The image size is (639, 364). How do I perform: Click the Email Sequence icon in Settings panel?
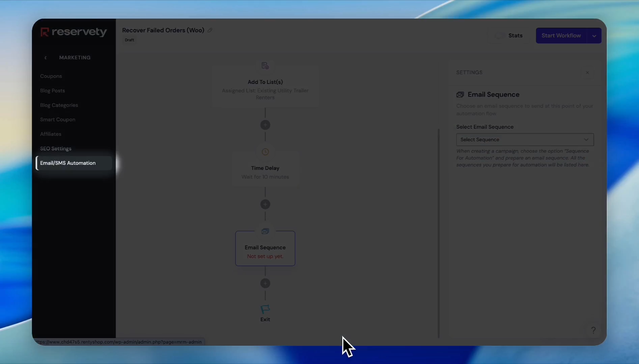click(x=460, y=95)
